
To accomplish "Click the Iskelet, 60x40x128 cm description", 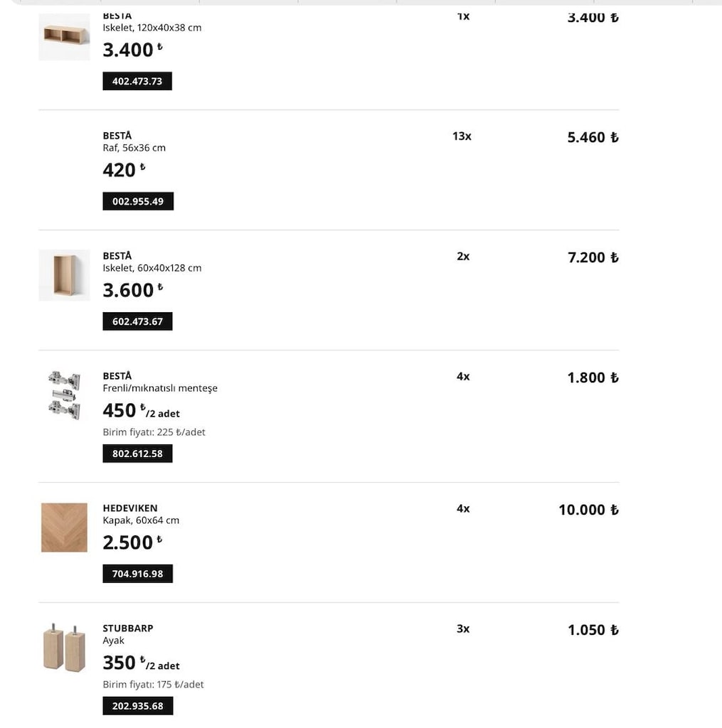I will (x=152, y=268).
